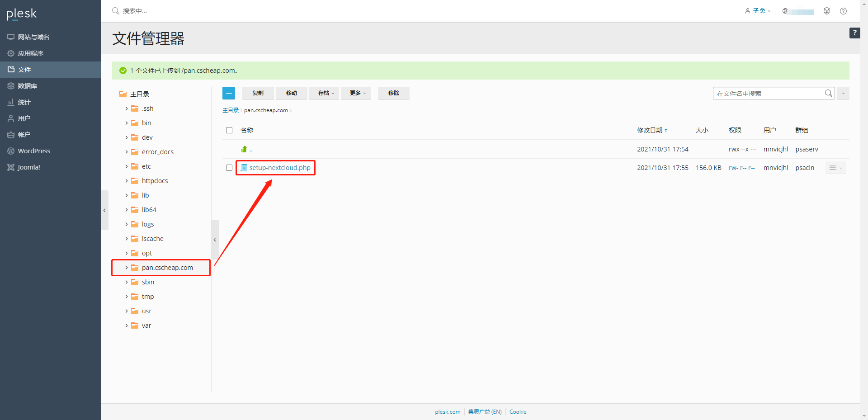
Task: Select sbin folder in tree
Action: [x=148, y=282]
